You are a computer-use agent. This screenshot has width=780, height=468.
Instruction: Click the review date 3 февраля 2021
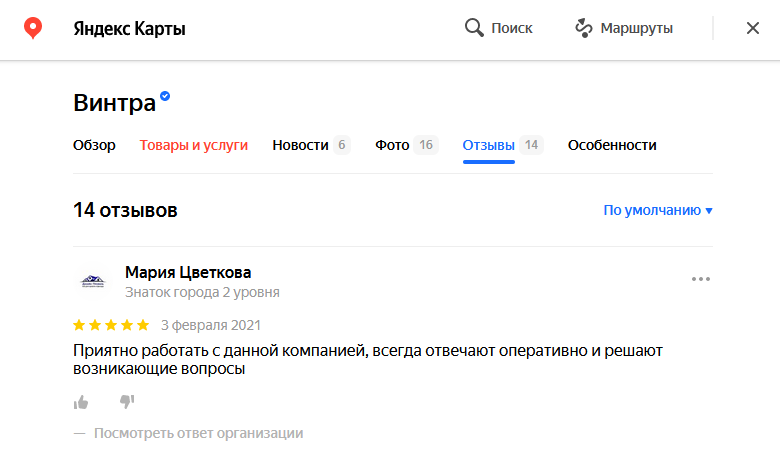click(x=211, y=325)
